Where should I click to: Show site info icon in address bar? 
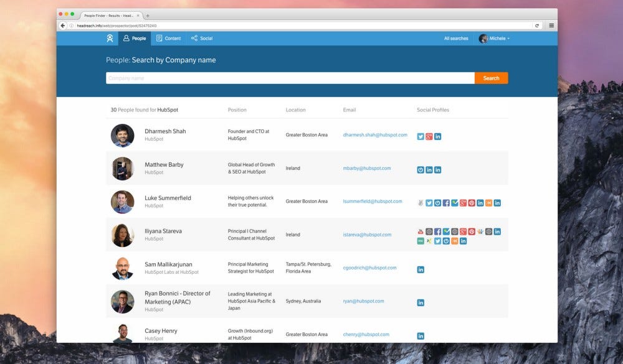[x=72, y=26]
